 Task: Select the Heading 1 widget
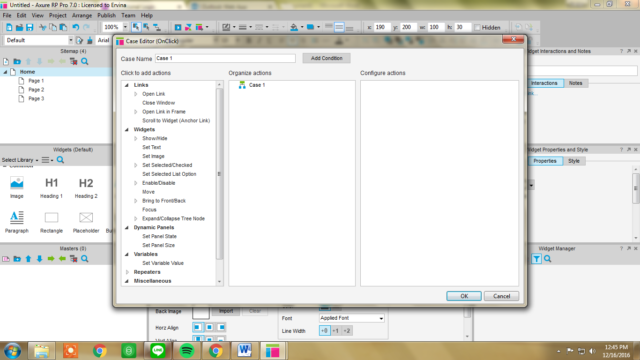point(51,187)
